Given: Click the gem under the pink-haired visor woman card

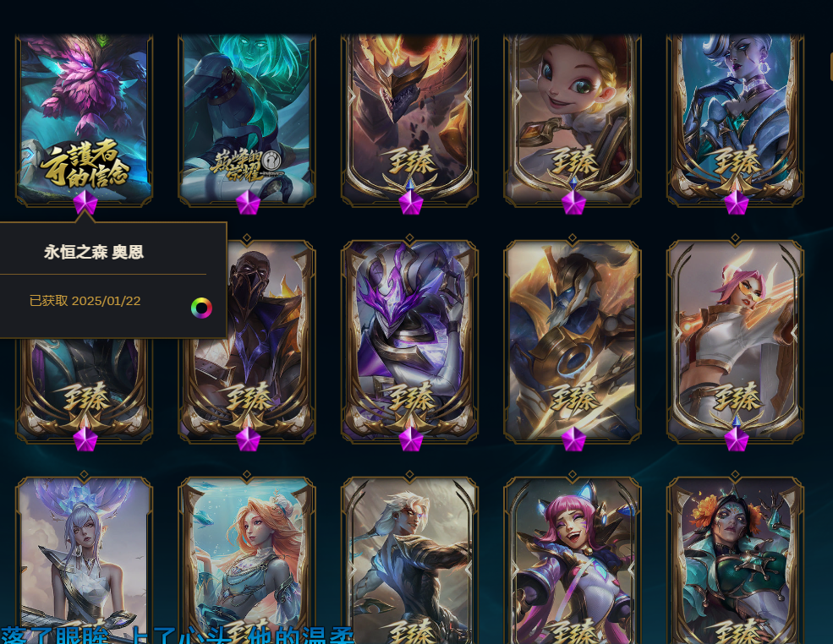Looking at the screenshot, I should (737, 439).
